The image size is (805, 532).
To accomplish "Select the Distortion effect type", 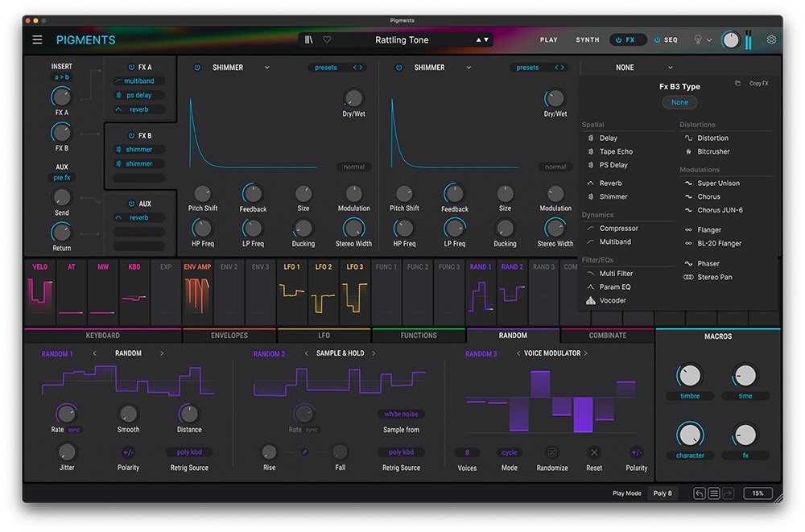I will [x=707, y=138].
